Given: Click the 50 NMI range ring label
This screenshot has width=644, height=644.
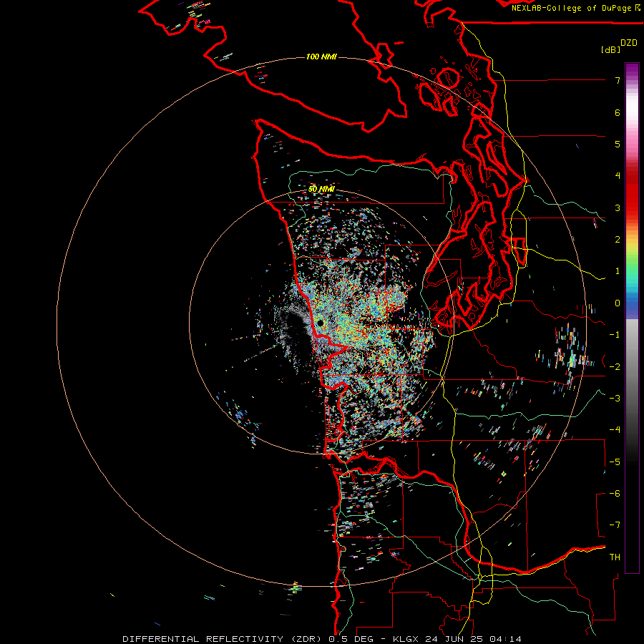Looking at the screenshot, I should tap(321, 189).
